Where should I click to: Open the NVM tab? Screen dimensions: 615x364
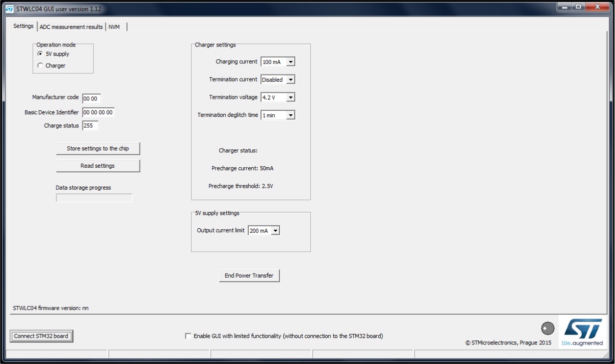coord(114,27)
